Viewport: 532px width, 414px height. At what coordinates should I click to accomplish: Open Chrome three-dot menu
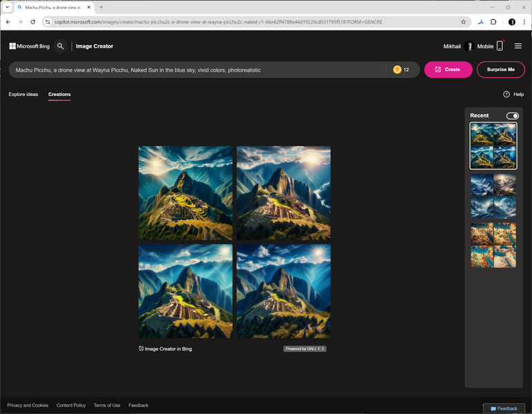pyautogui.click(x=524, y=21)
